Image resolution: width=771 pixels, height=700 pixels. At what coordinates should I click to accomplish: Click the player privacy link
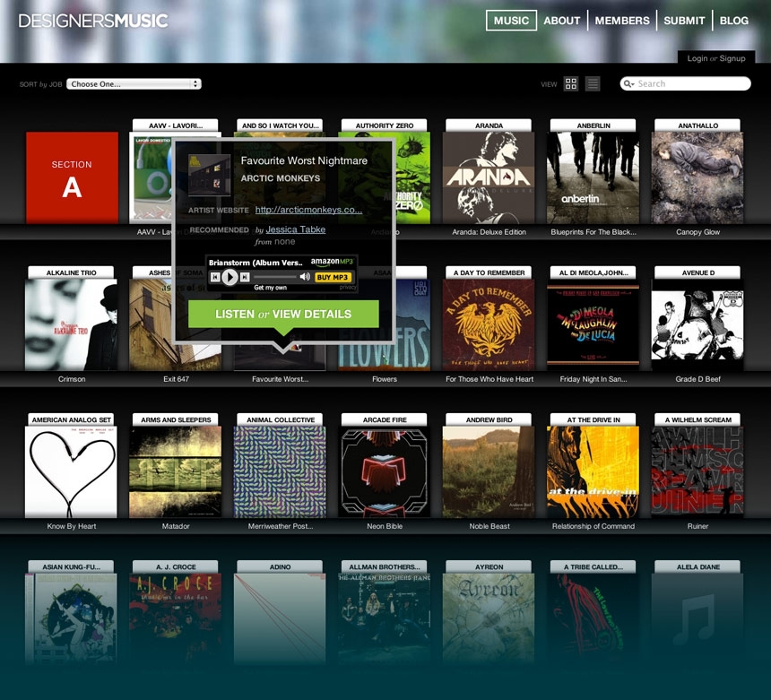pos(348,287)
